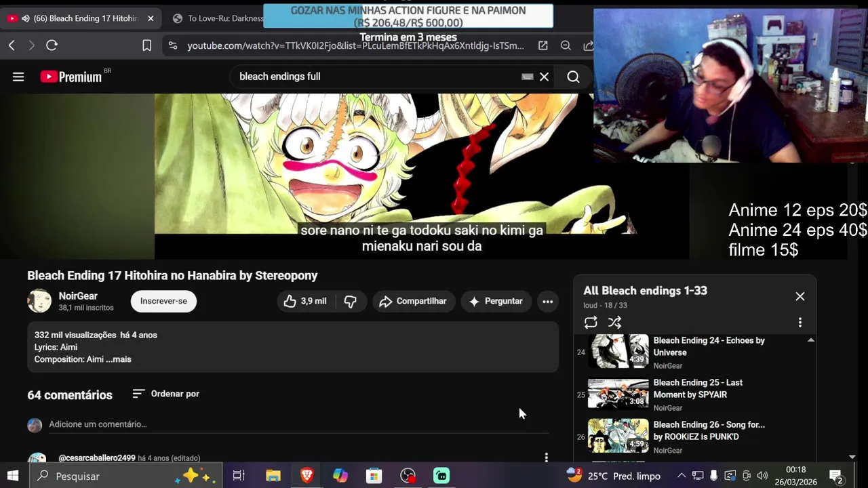Open the notification center icon
Viewport: 868px width, 488px height.
[836, 476]
